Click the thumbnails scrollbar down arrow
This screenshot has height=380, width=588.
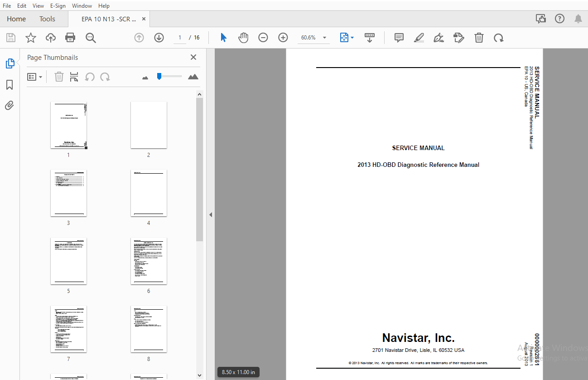point(200,375)
